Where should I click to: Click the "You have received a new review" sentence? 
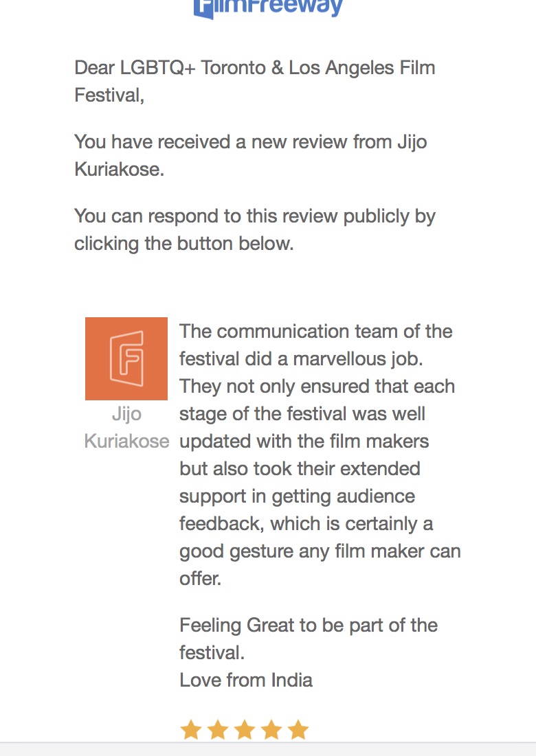pos(250,142)
